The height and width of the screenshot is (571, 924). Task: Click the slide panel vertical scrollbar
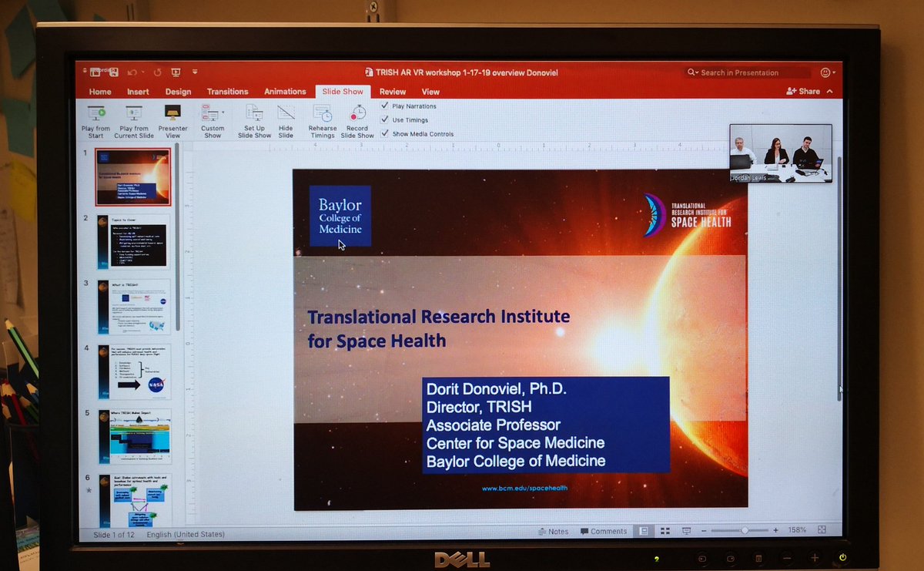pyautogui.click(x=177, y=239)
